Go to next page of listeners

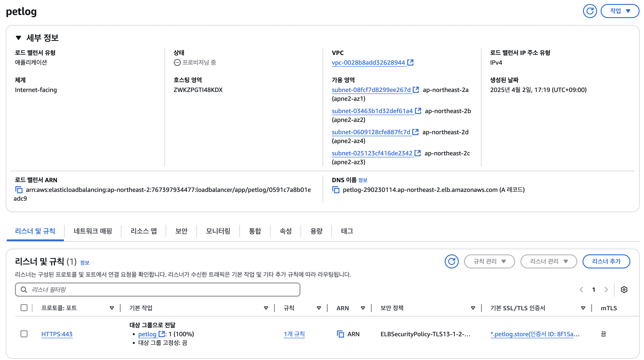606,290
